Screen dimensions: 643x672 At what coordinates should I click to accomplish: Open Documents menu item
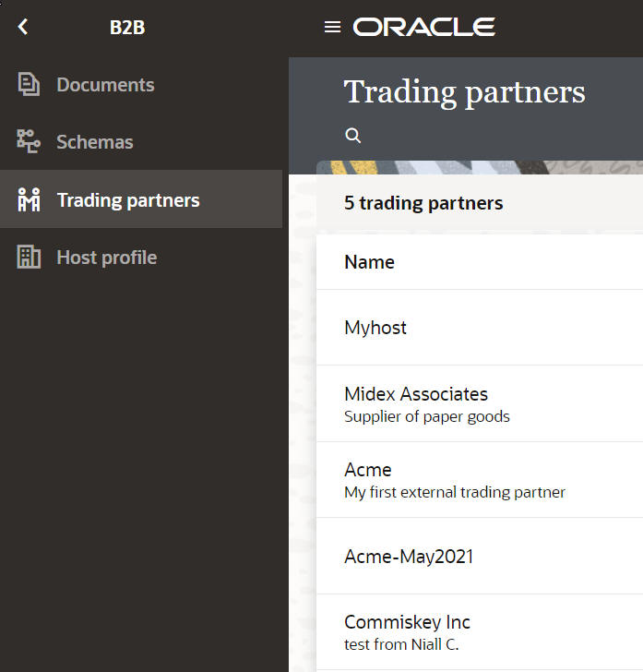[x=105, y=85]
